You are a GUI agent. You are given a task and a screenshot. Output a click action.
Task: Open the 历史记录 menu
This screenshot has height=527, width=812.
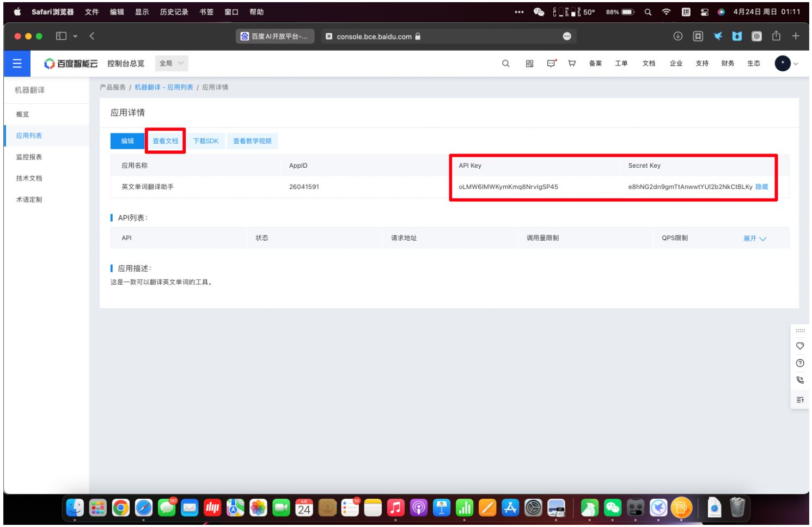point(174,12)
